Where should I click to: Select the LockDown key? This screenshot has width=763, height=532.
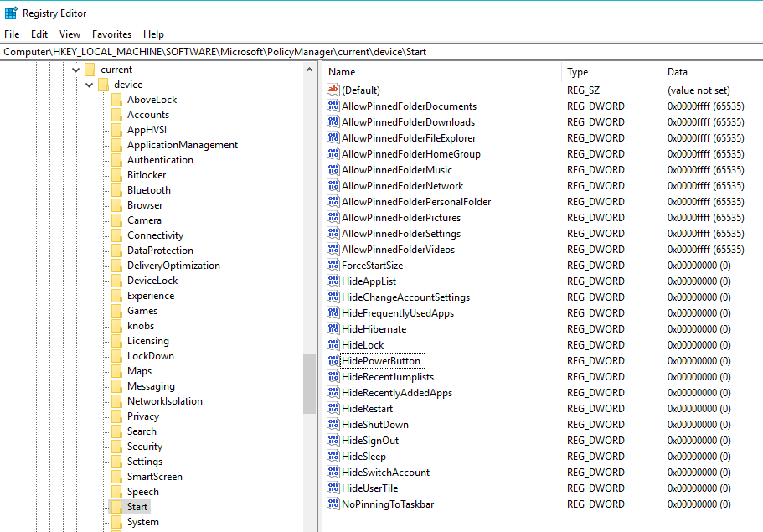pos(151,356)
